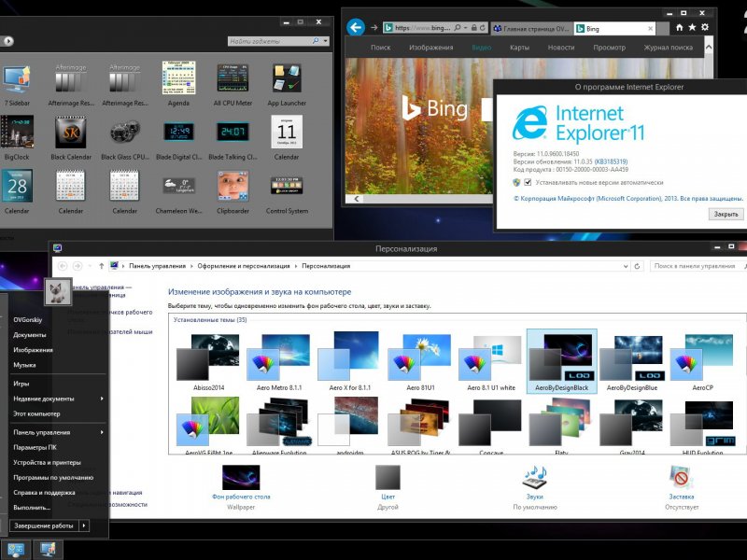Select the AeroByDesignBlue theme
Screen dimensions: 747x560
(x=632, y=362)
